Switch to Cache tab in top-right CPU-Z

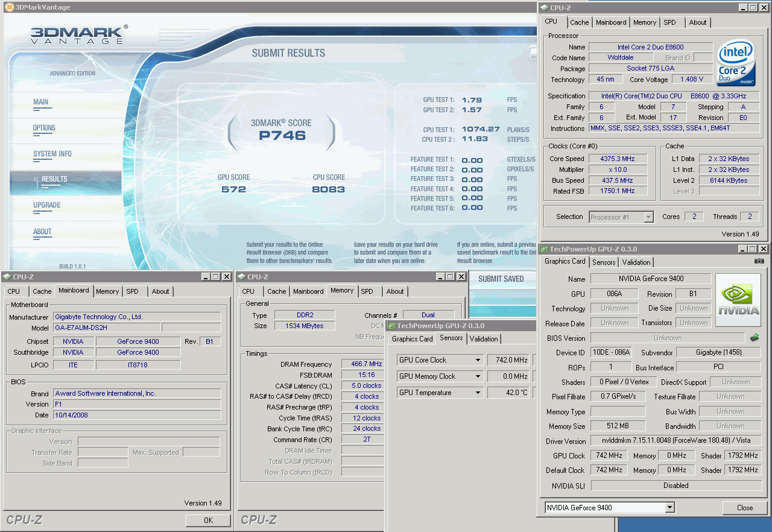coord(580,22)
